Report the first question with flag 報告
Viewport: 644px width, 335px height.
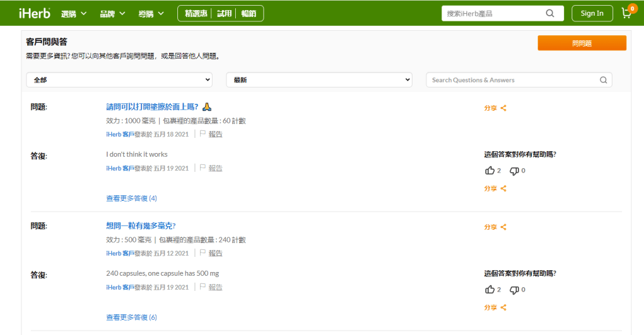(x=211, y=134)
